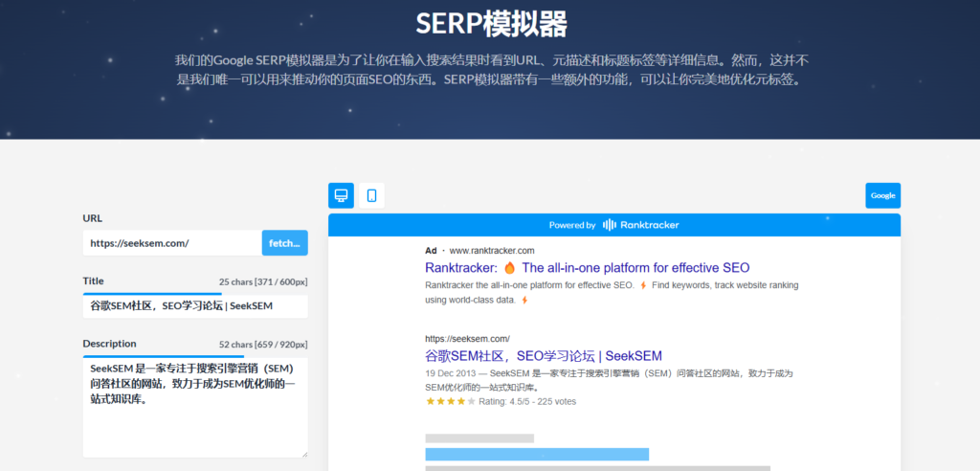Click the Rating: 4.5/5 - 225 votes text
Screen dimensions: 980x471
527,401
